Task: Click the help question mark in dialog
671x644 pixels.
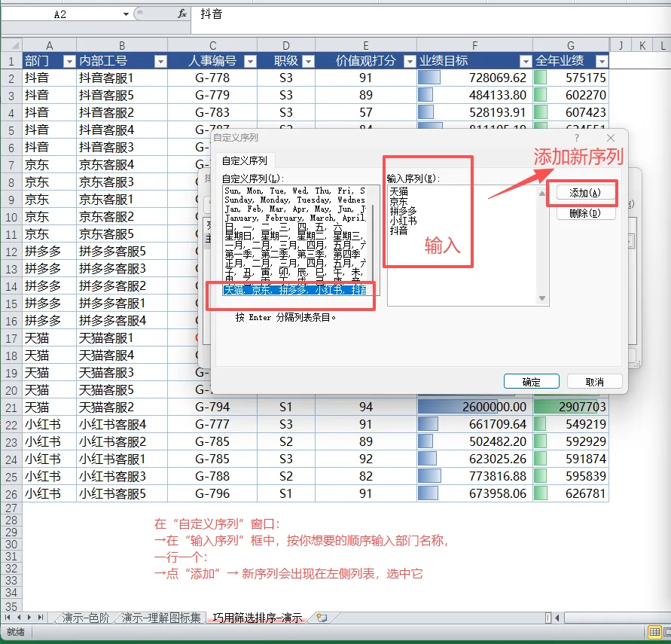Action: [576, 138]
